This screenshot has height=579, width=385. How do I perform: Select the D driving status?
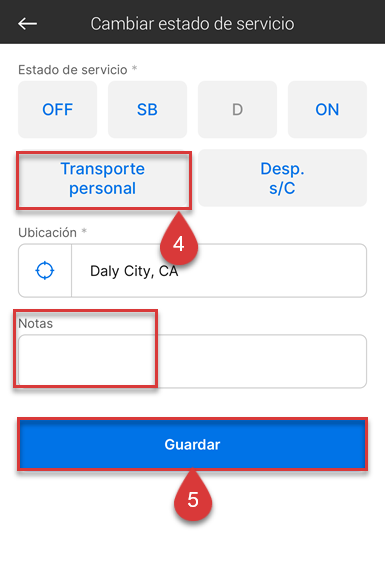pyautogui.click(x=237, y=110)
